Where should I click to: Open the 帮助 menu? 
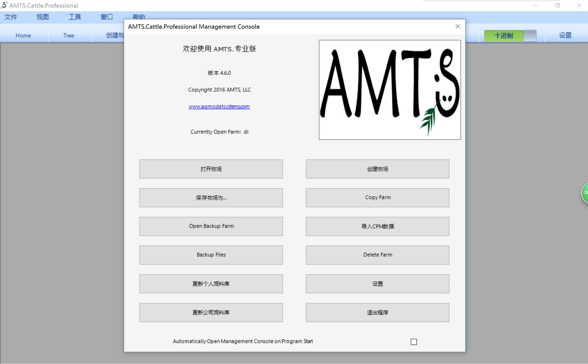pyautogui.click(x=139, y=17)
